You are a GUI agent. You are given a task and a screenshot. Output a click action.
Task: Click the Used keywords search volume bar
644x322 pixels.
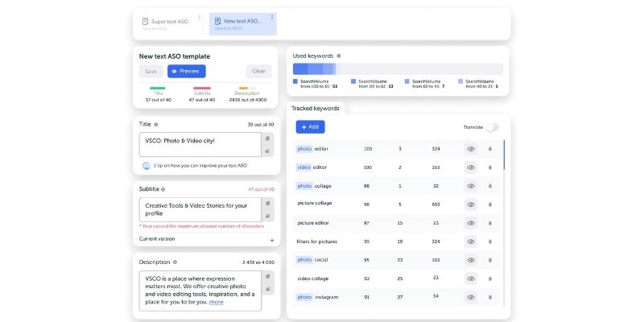[398, 69]
